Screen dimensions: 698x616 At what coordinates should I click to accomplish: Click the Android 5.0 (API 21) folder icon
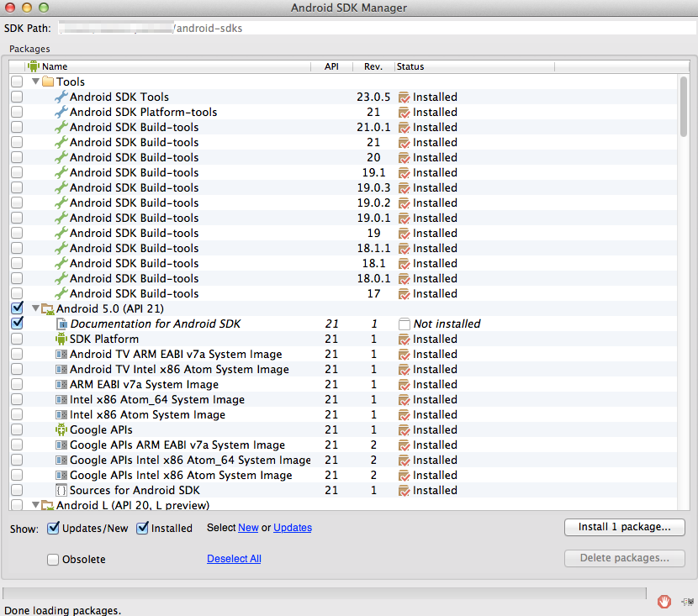pyautogui.click(x=48, y=308)
